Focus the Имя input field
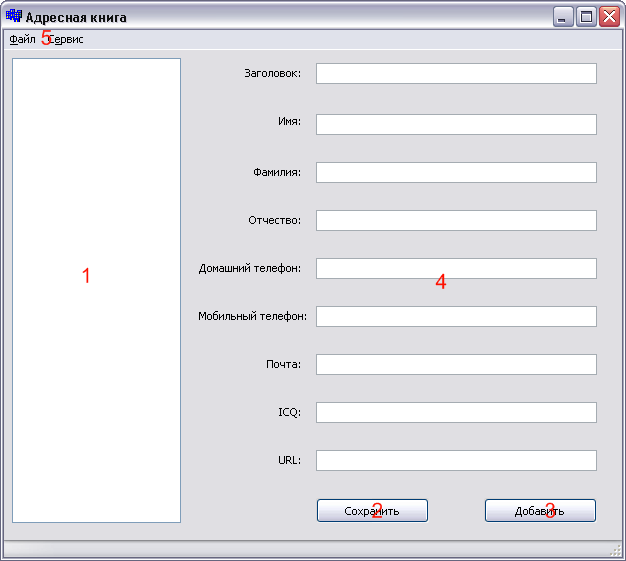The image size is (626, 561). [456, 125]
